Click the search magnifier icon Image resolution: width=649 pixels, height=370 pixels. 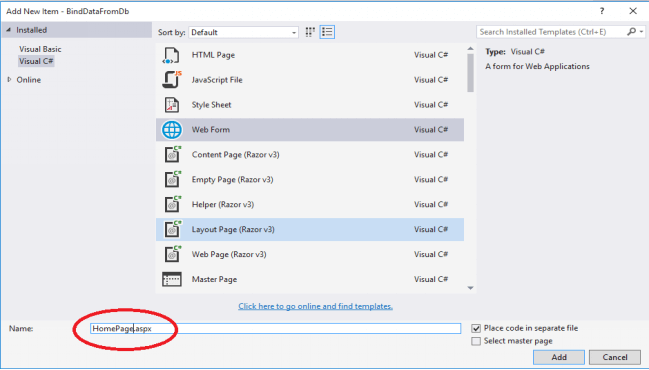click(631, 31)
